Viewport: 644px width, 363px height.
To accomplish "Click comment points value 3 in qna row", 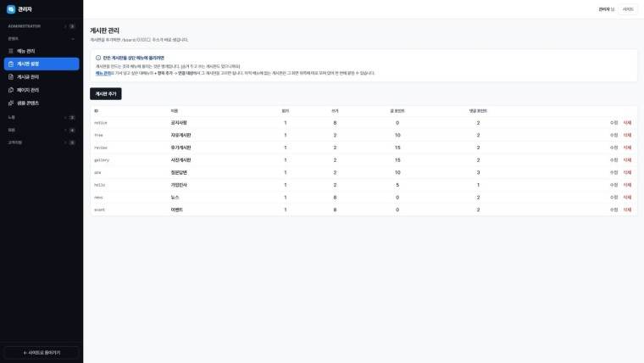I will tap(478, 173).
